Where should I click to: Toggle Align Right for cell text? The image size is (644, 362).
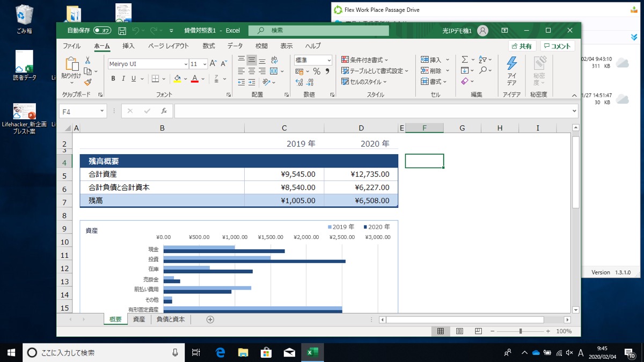(x=262, y=71)
